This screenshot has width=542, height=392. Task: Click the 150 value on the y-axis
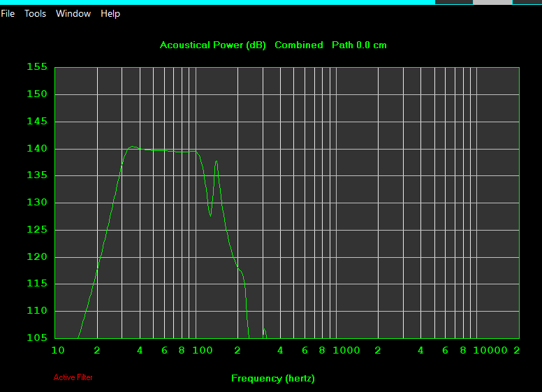click(x=37, y=94)
